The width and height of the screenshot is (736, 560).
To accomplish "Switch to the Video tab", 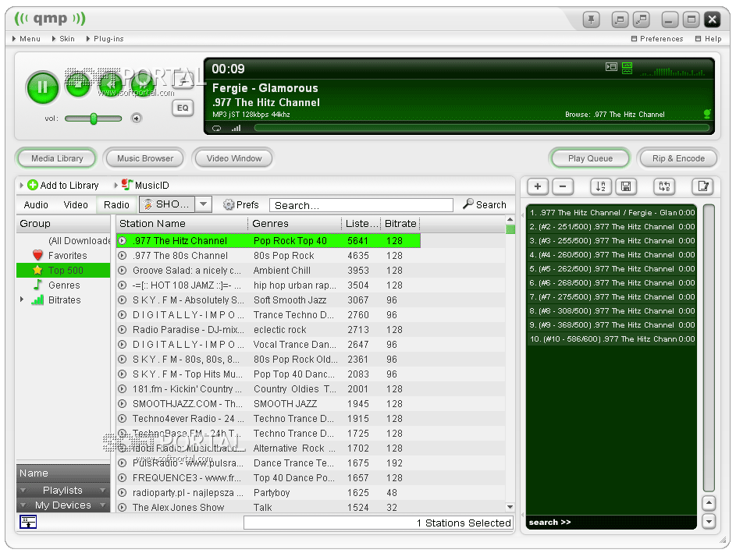I will [76, 205].
